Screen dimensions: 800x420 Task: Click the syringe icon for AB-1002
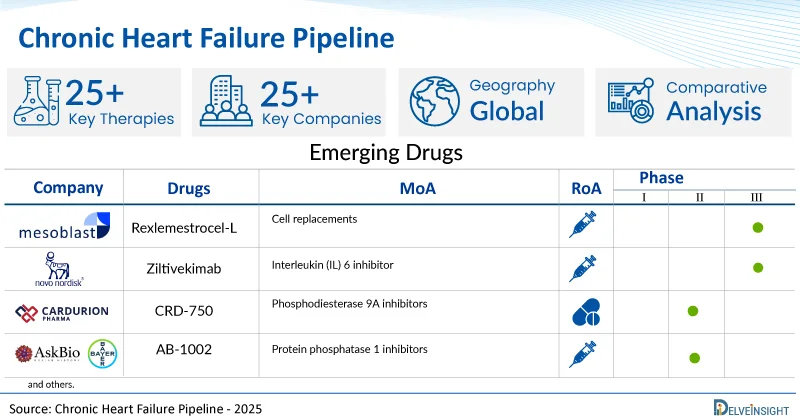point(583,353)
